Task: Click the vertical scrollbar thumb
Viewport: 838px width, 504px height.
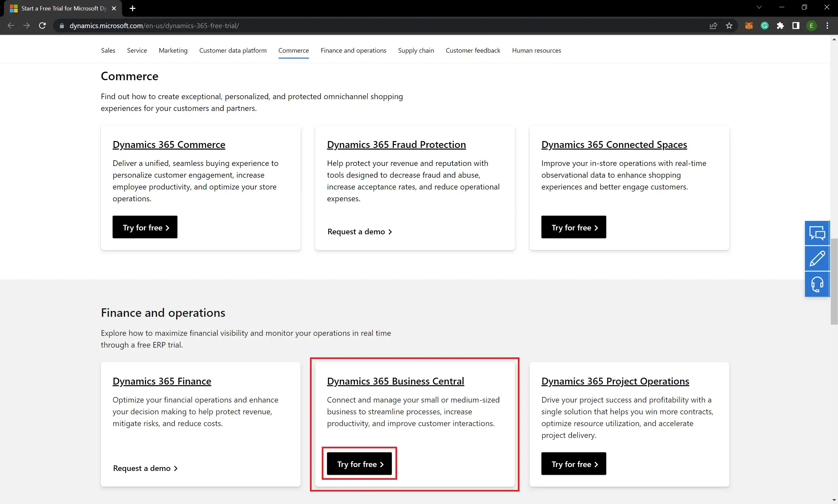Action: (834, 281)
